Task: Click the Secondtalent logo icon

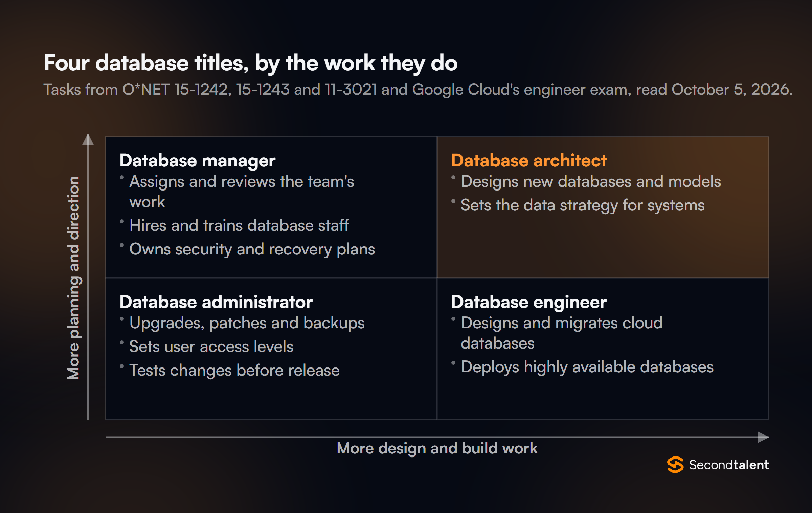Action: click(675, 465)
